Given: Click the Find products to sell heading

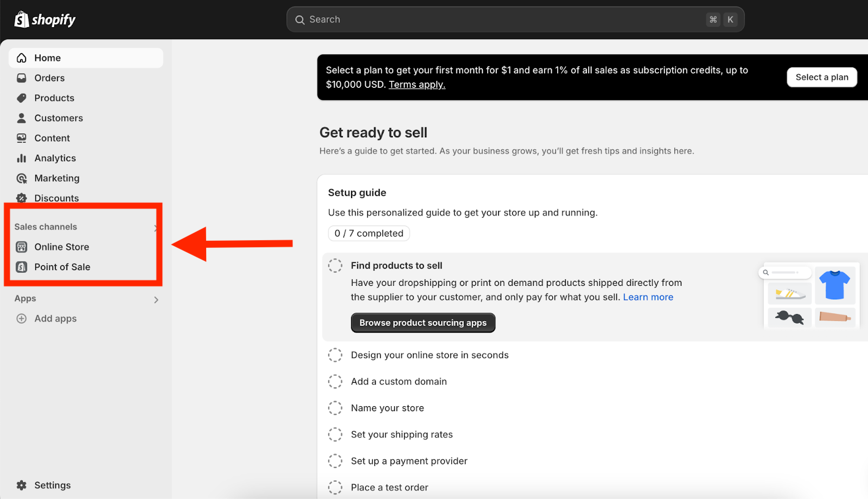Looking at the screenshot, I should [397, 266].
